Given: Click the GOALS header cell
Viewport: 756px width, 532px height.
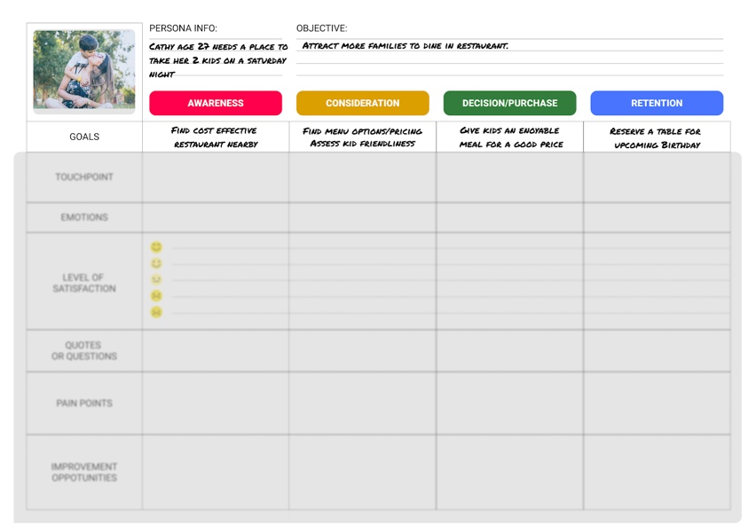Looking at the screenshot, I should (83, 137).
